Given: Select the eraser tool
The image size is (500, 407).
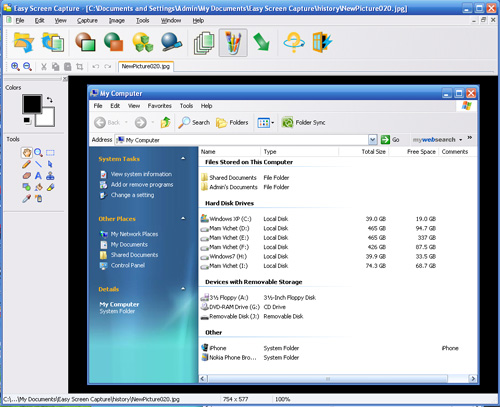Looking at the screenshot, I should pos(27,176).
